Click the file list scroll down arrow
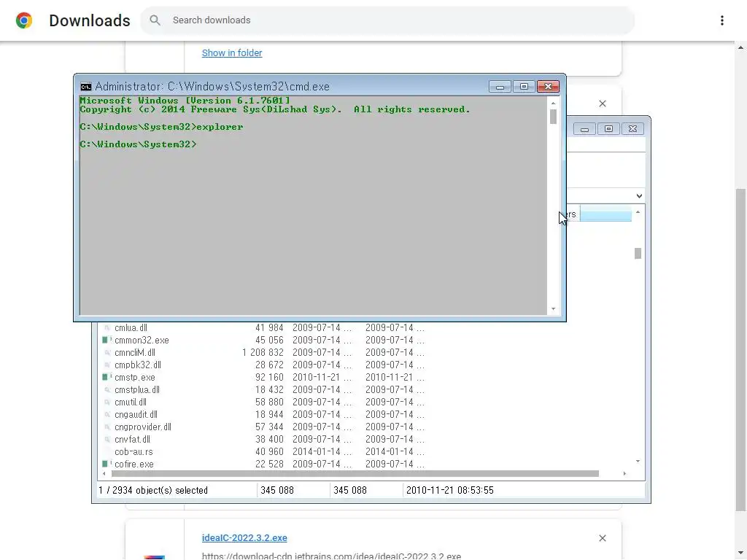This screenshot has width=747, height=560. coord(638,462)
